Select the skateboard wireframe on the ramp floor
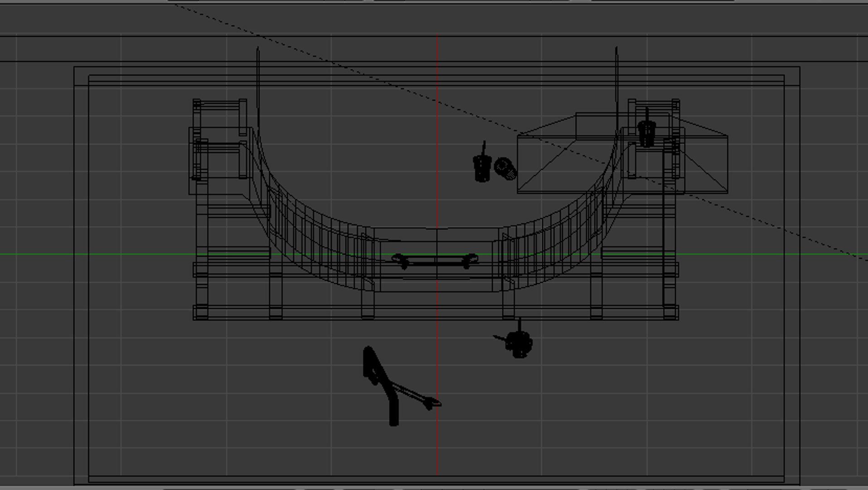This screenshot has width=868, height=490. coord(435,261)
